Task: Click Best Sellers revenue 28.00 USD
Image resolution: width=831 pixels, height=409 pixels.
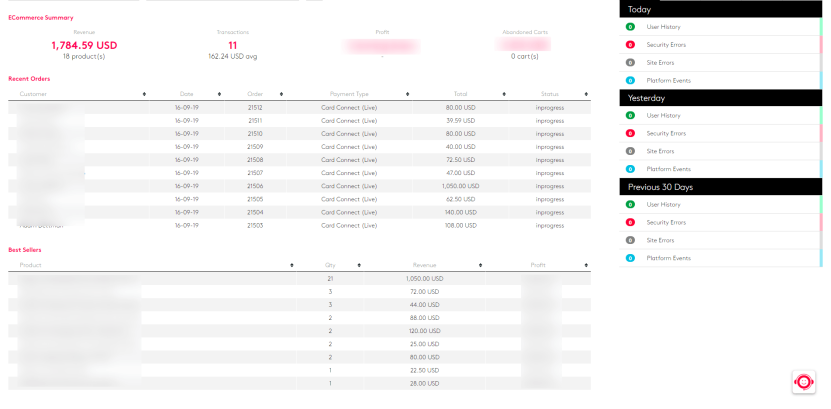Action: (x=424, y=384)
